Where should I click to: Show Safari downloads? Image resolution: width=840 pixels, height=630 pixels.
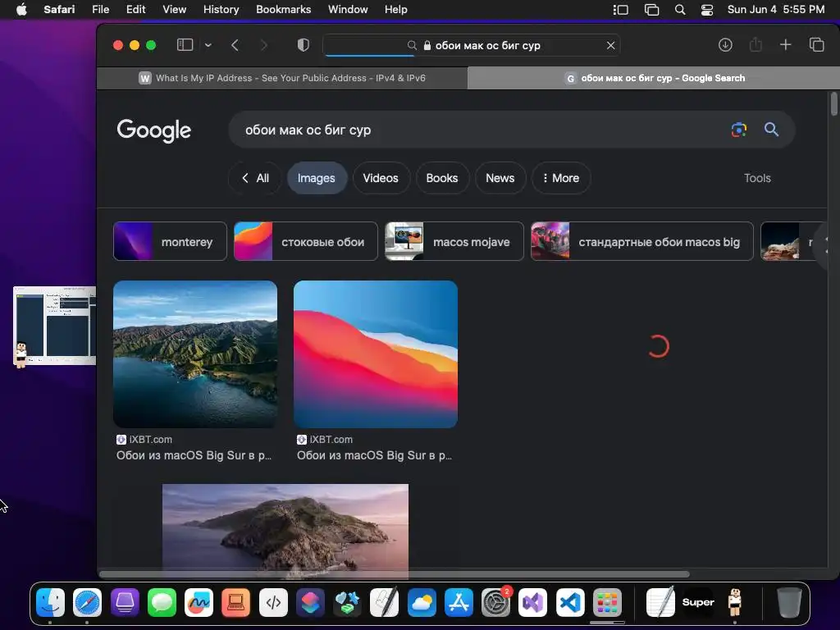(x=725, y=45)
